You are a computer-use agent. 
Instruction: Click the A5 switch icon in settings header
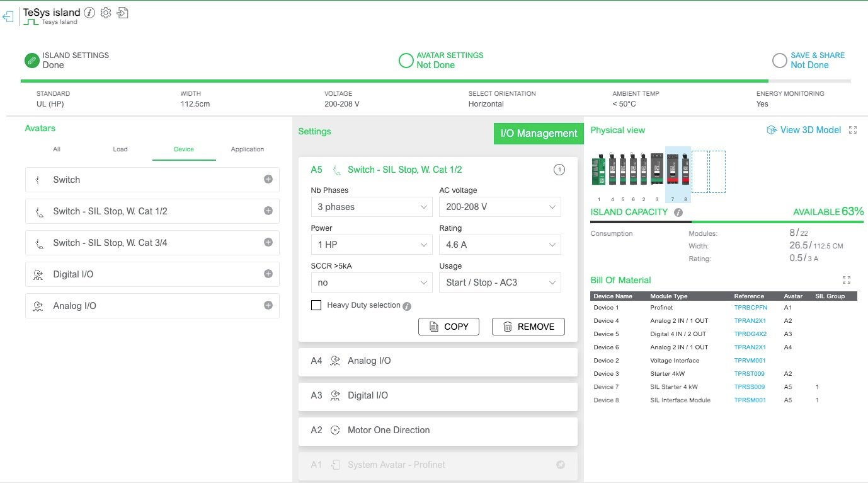pos(337,170)
